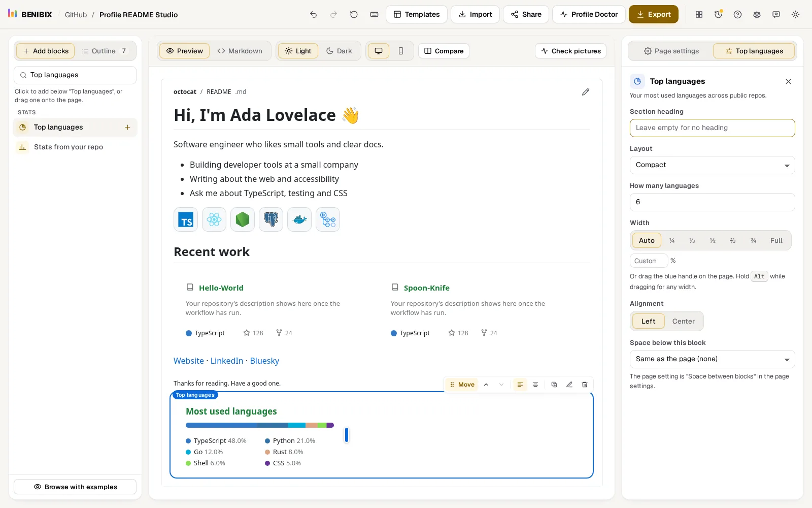Click the reset/restore circular arrow icon
Screen dimensions: 812x508
pos(354,15)
